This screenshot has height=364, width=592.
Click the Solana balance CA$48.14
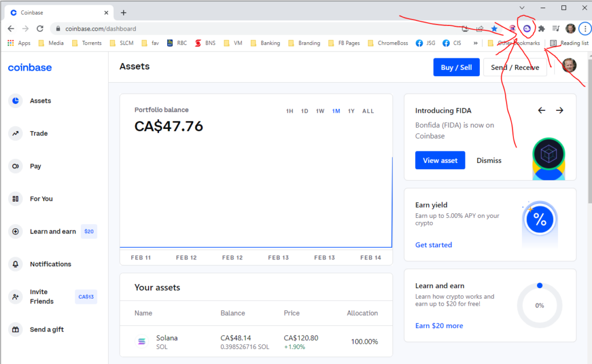coord(236,338)
